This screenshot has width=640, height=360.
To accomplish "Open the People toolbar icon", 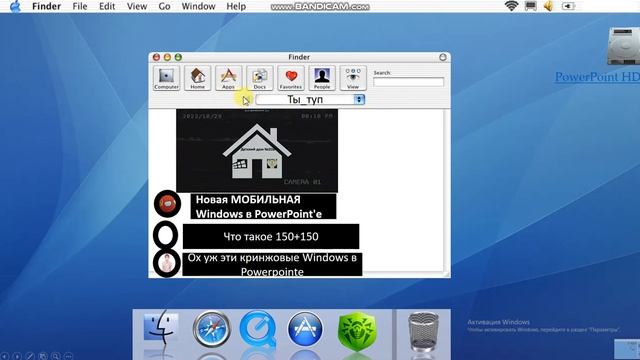I will tap(322, 78).
